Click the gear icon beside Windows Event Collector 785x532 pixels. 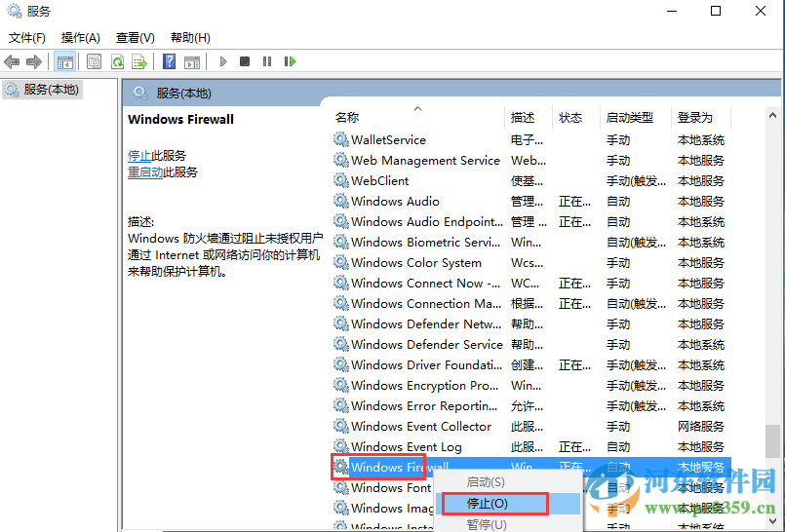(x=341, y=426)
